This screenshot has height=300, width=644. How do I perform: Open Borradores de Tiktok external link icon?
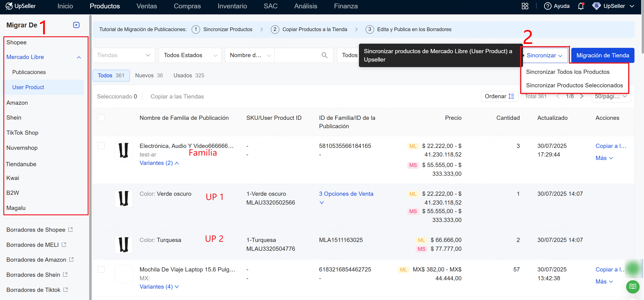66,290
